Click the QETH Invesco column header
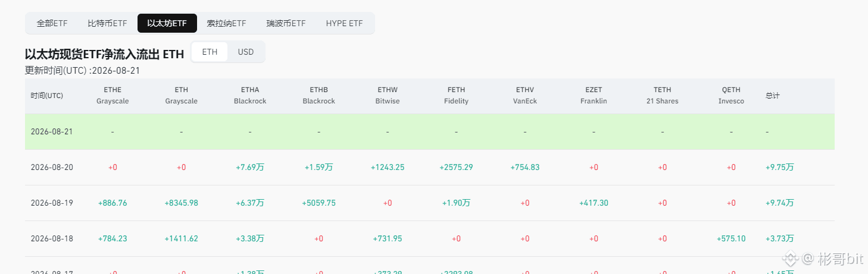Screen dimensions: 868x274 click(x=731, y=96)
